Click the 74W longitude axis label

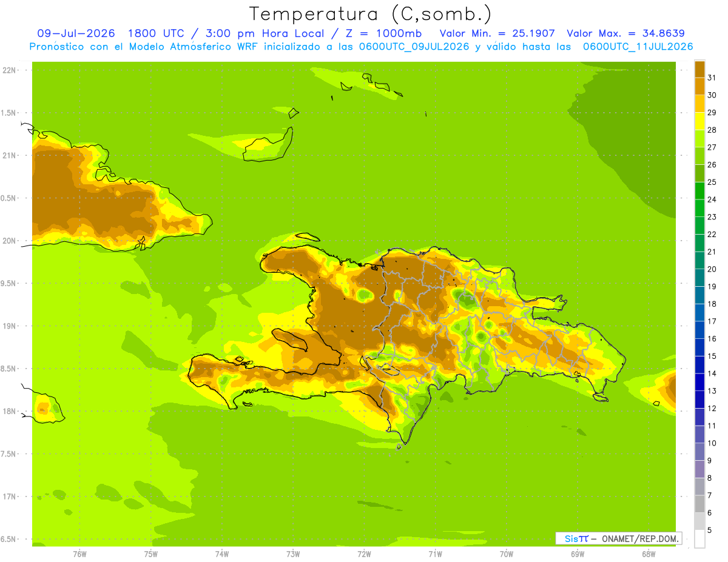click(x=222, y=554)
